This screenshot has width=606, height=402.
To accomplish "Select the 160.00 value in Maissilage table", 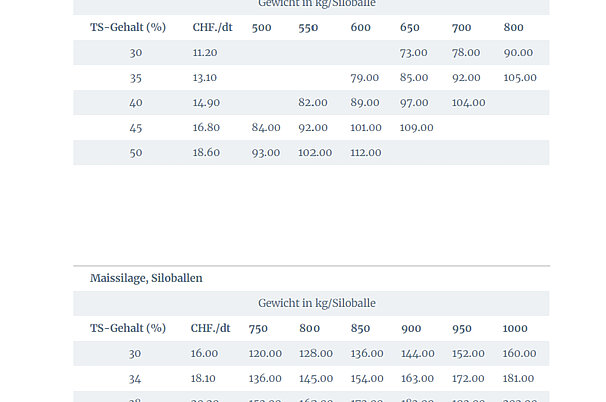I will [518, 353].
